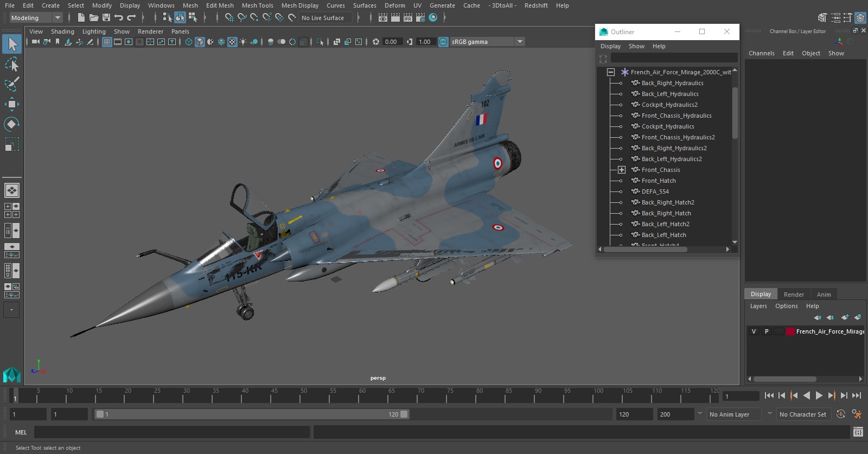This screenshot has height=454, width=868.
Task: Click the range slider end handle at 120
Action: tap(404, 414)
